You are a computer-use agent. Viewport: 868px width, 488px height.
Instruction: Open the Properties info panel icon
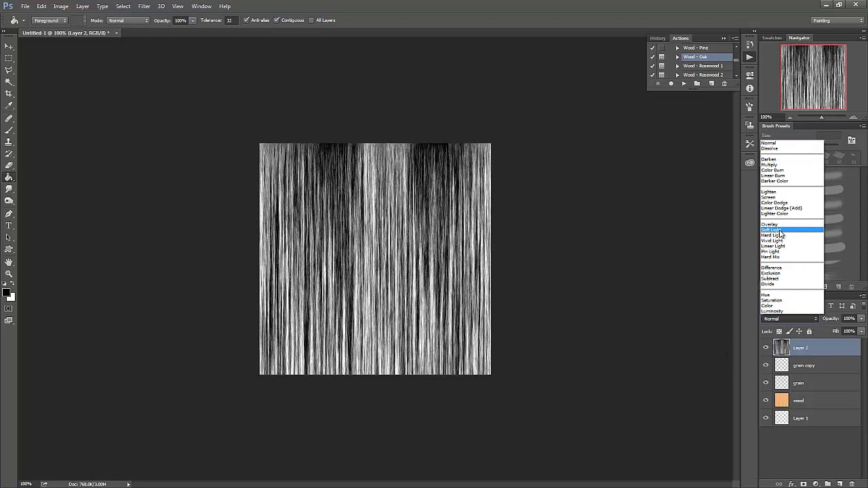tap(749, 88)
